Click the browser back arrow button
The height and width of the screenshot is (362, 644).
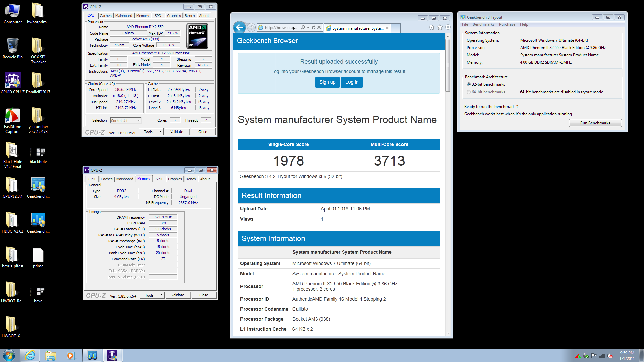[239, 27]
